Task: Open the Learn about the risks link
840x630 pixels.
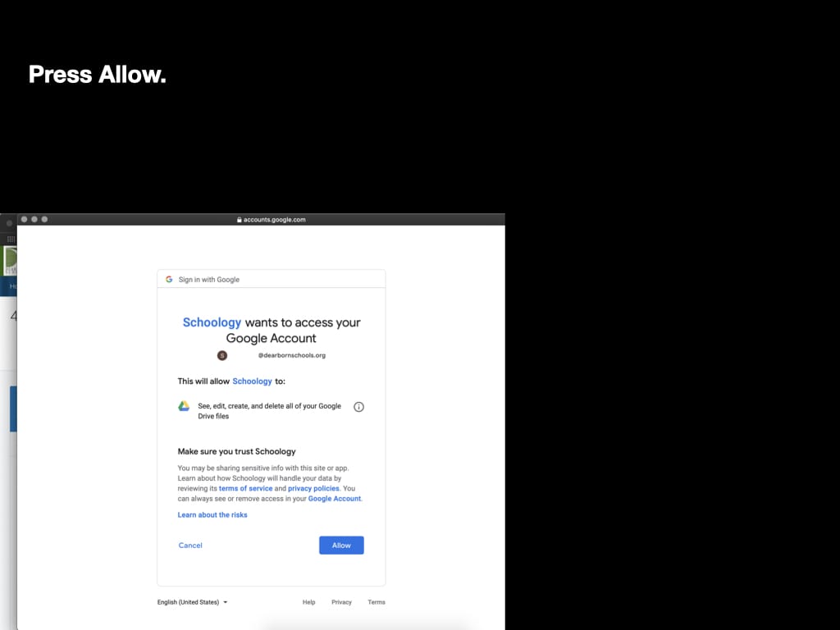Action: point(212,515)
